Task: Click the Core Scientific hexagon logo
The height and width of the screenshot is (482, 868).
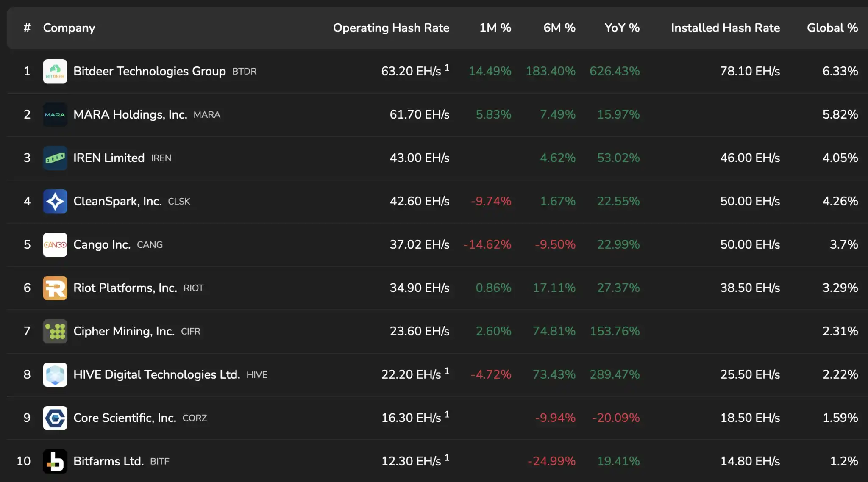Action: [55, 418]
